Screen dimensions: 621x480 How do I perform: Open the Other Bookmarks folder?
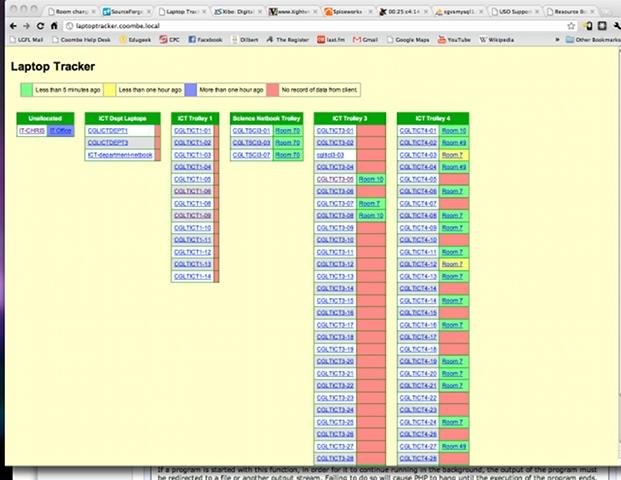coord(593,40)
